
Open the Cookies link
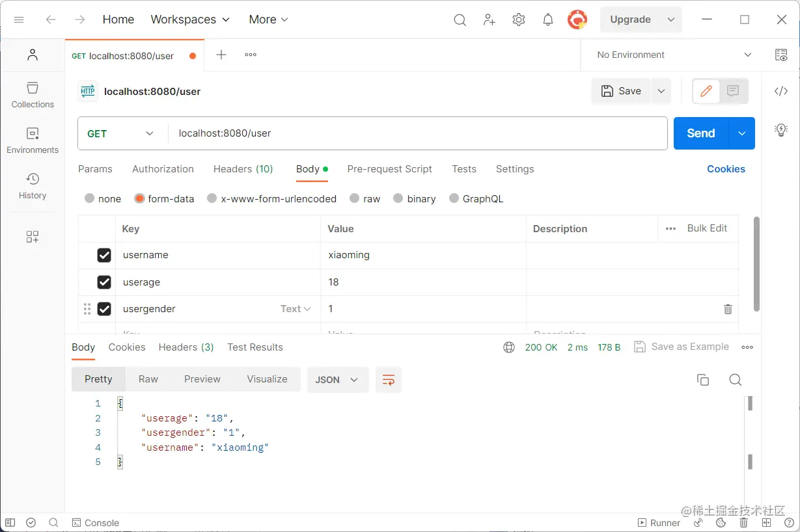(726, 169)
